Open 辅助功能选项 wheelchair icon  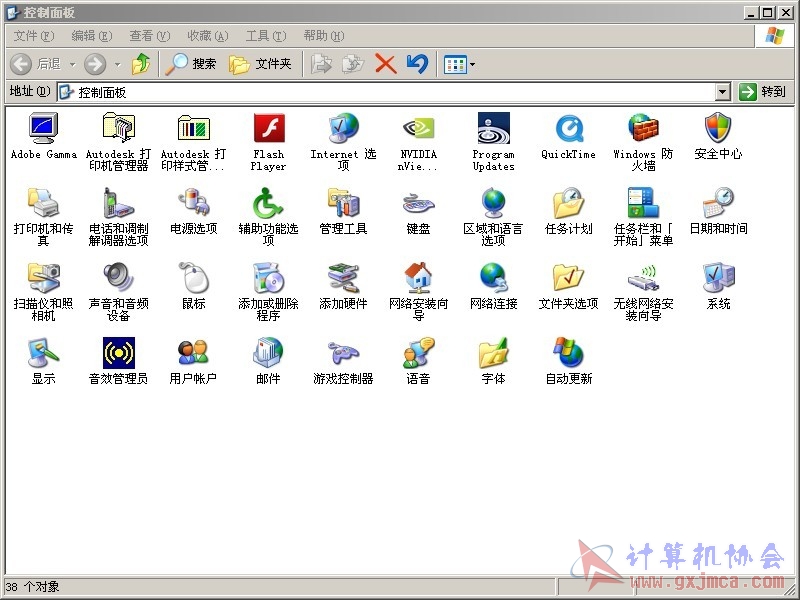click(x=268, y=203)
